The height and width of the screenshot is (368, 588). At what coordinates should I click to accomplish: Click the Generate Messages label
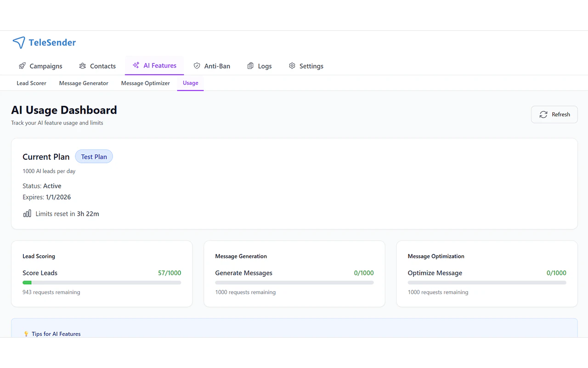[x=244, y=273]
